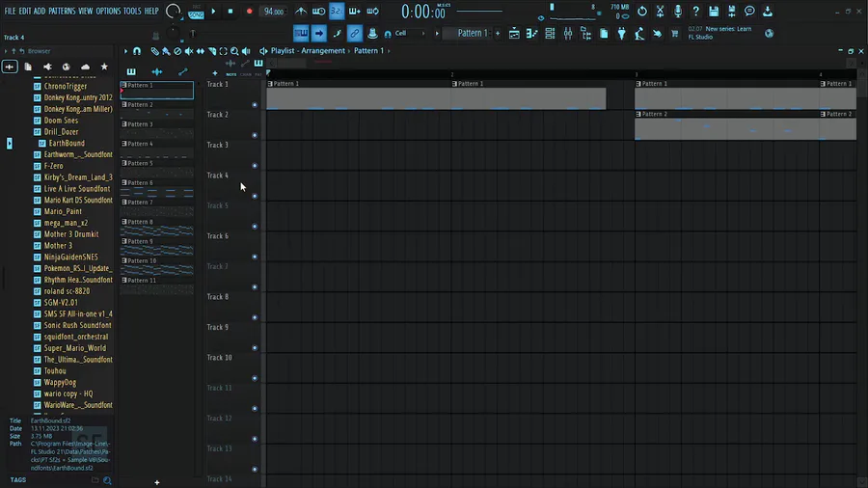This screenshot has height=488, width=868.
Task: Open the playlist options menu arrow
Action: point(125,51)
